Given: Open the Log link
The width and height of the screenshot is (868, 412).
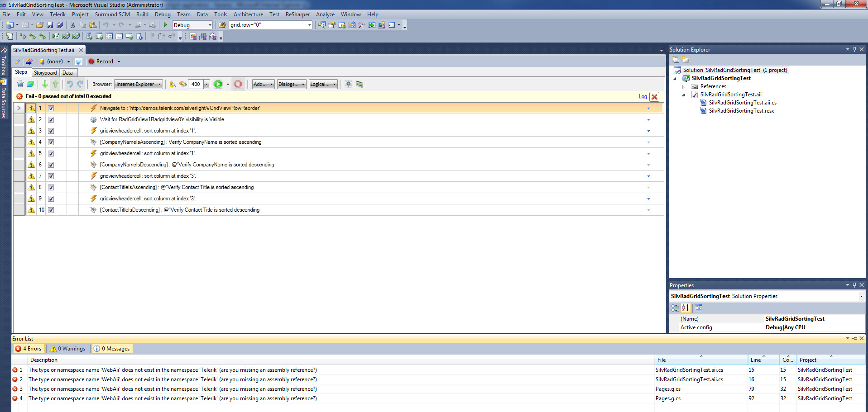Looking at the screenshot, I should point(643,96).
